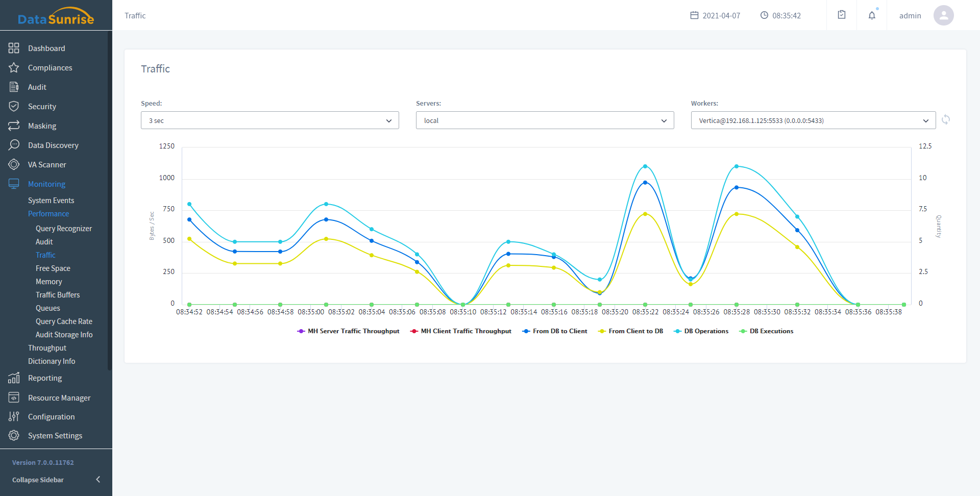
Task: Click the admin user avatar icon
Action: (943, 15)
